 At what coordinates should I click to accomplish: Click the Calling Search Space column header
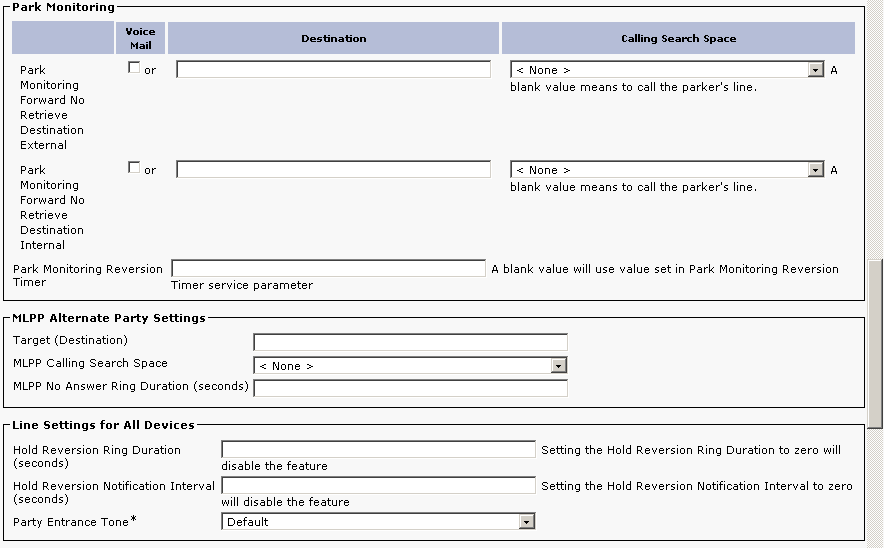678,39
